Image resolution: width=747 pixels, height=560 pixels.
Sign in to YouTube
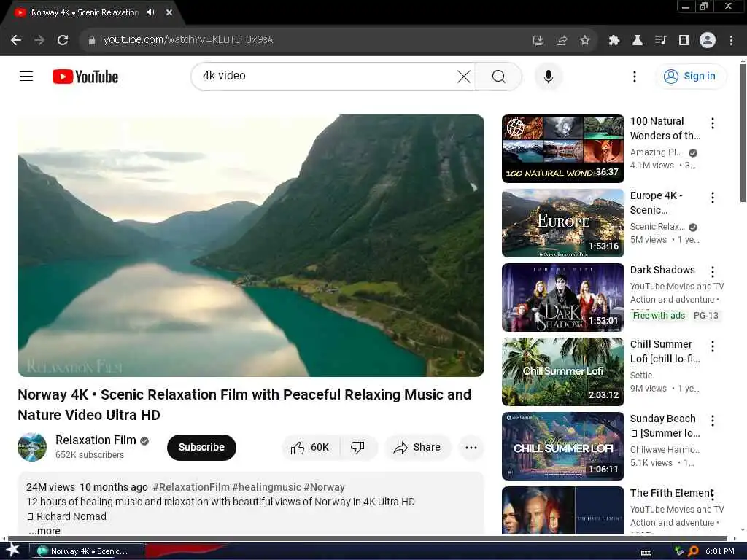691,76
